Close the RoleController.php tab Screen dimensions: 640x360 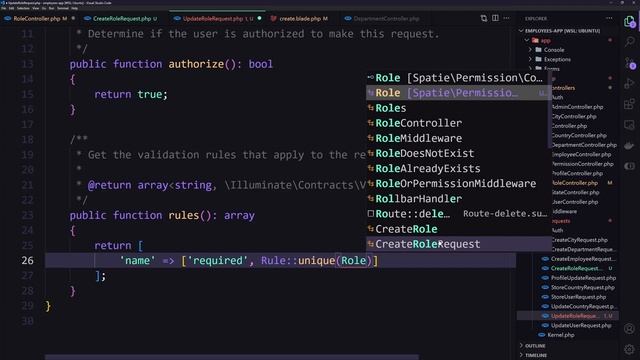[x=73, y=19]
